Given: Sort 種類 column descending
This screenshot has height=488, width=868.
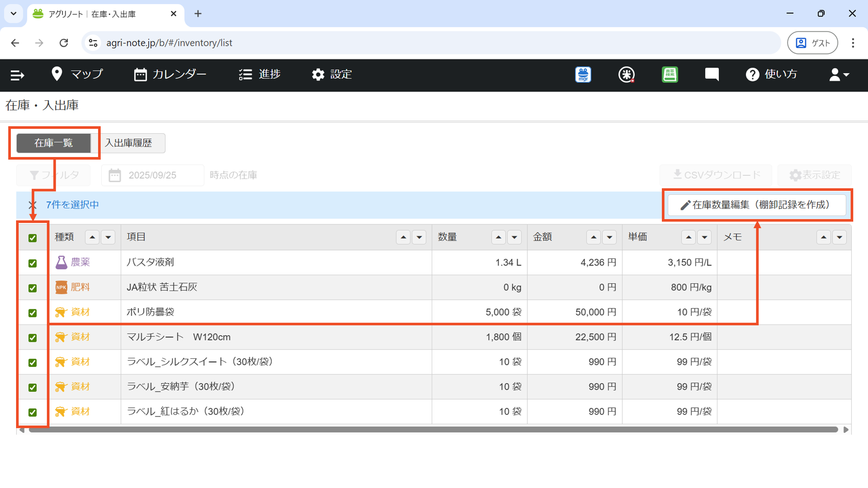Looking at the screenshot, I should point(108,237).
